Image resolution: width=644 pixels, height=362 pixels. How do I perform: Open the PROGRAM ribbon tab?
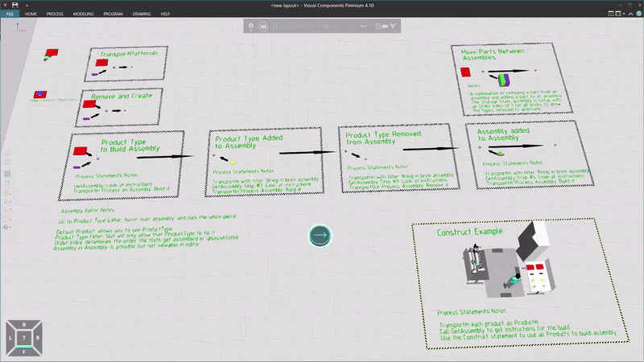pos(113,14)
